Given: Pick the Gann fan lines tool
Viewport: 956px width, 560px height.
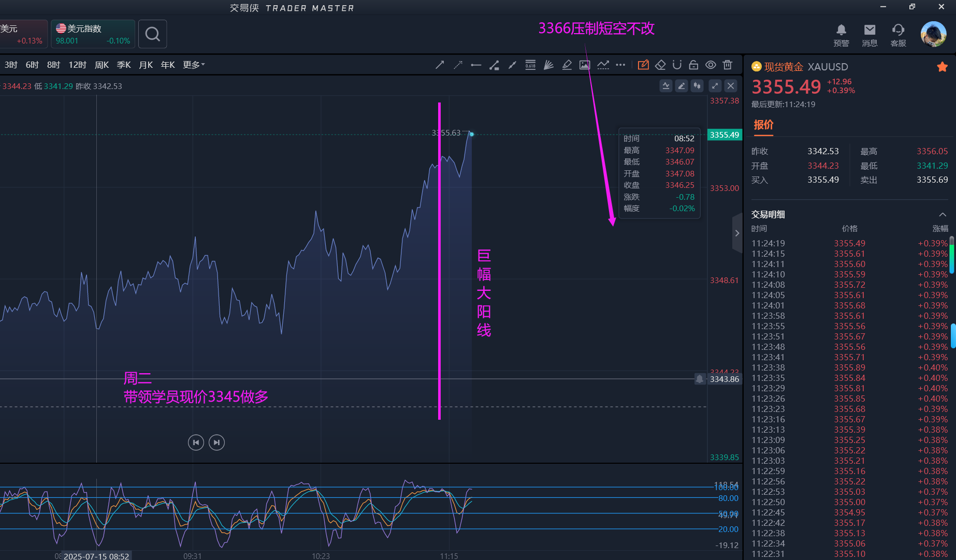Looking at the screenshot, I should click(x=548, y=65).
